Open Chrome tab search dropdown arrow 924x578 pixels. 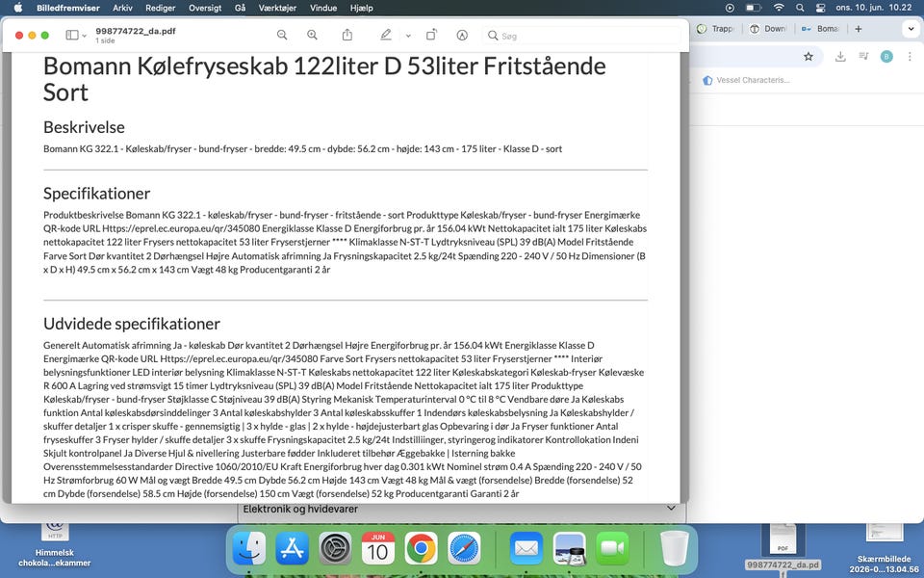(911, 28)
